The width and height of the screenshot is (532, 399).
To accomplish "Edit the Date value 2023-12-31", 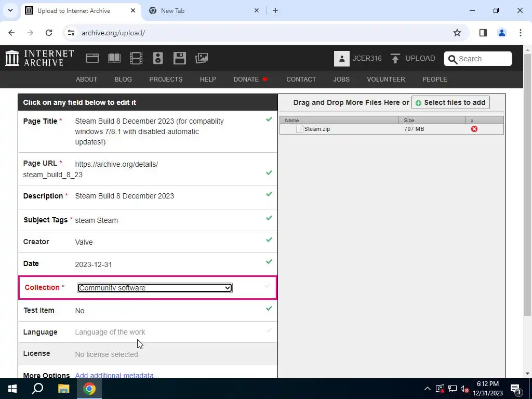I will pos(94,264).
